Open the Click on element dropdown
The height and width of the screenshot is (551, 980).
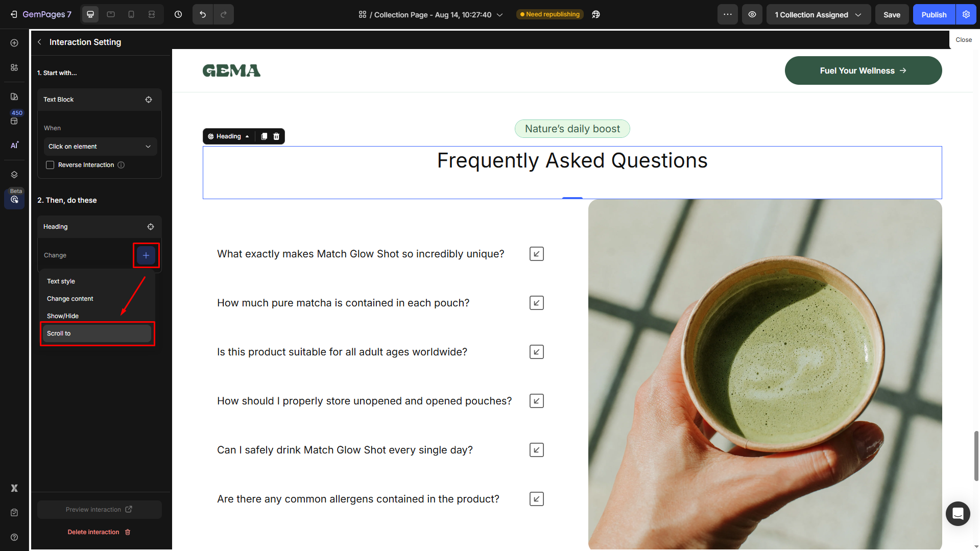click(100, 147)
